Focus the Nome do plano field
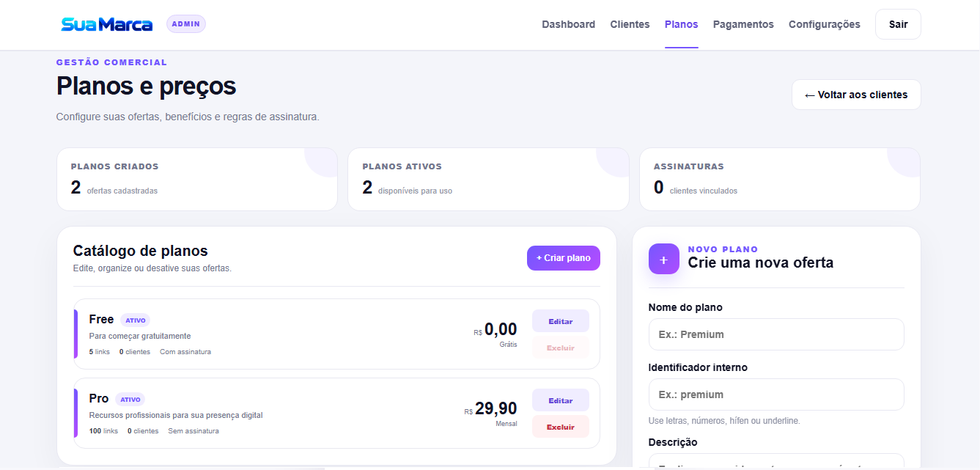Viewport: 980px width, 470px height. 776,334
